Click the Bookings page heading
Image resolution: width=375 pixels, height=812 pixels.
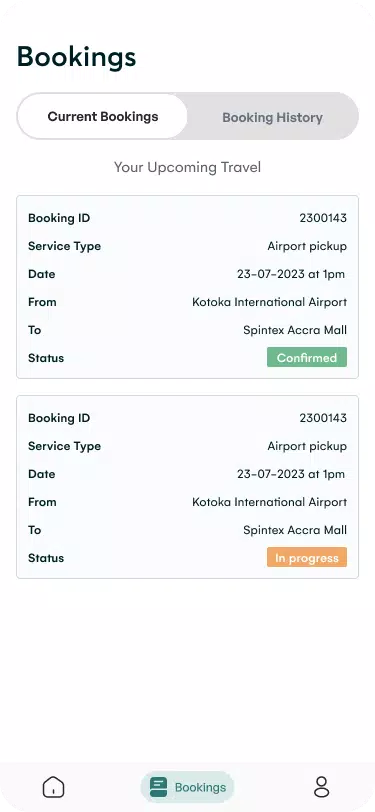[x=76, y=57]
